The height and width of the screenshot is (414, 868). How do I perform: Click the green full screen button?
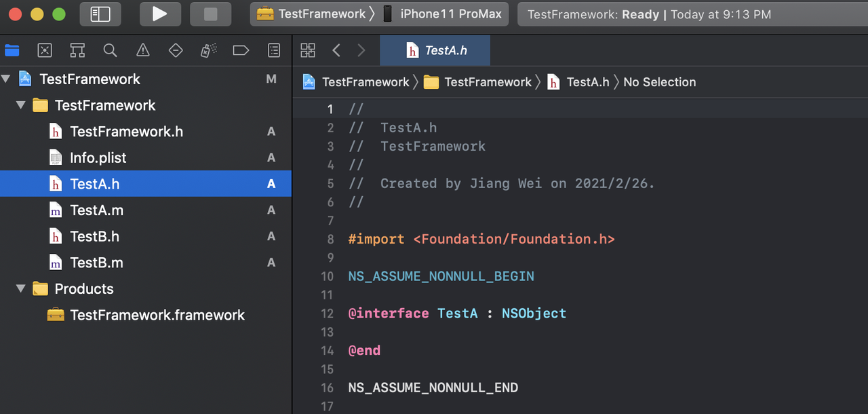(x=59, y=14)
